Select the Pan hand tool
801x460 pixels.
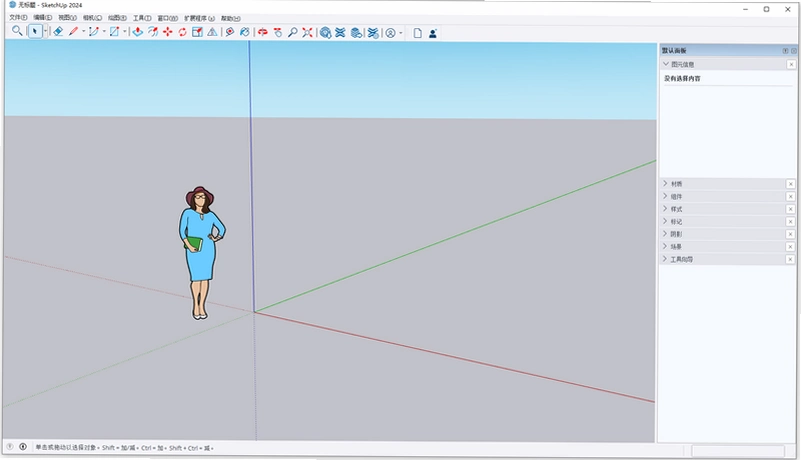pyautogui.click(x=277, y=33)
